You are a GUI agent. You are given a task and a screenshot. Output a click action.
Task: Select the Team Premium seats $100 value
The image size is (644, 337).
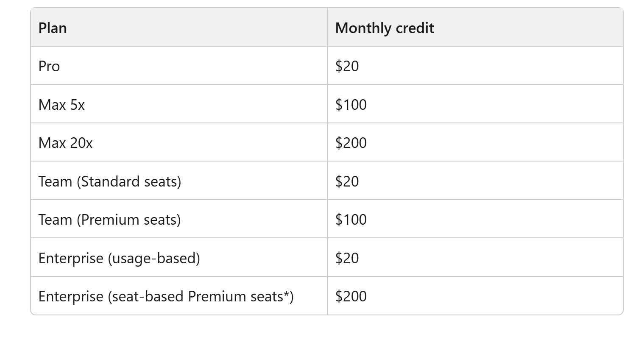click(x=351, y=219)
